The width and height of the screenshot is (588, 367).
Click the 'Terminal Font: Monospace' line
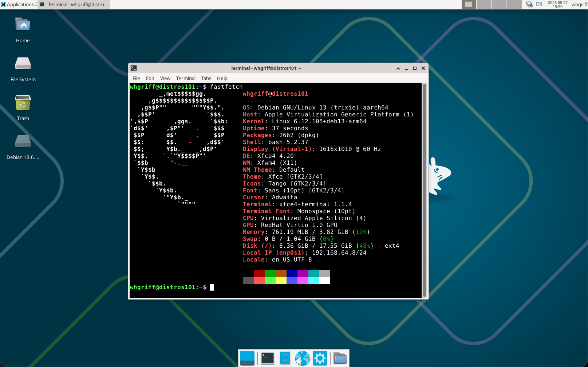pyautogui.click(x=299, y=211)
